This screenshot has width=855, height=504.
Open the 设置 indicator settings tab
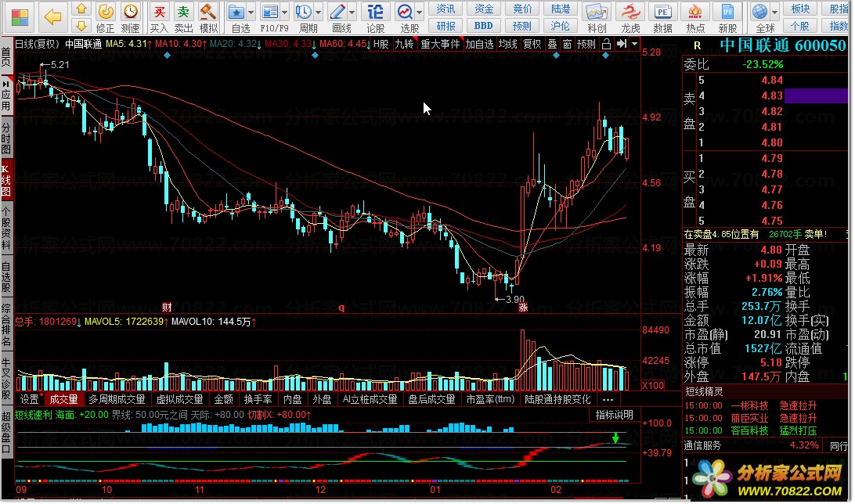click(x=30, y=399)
